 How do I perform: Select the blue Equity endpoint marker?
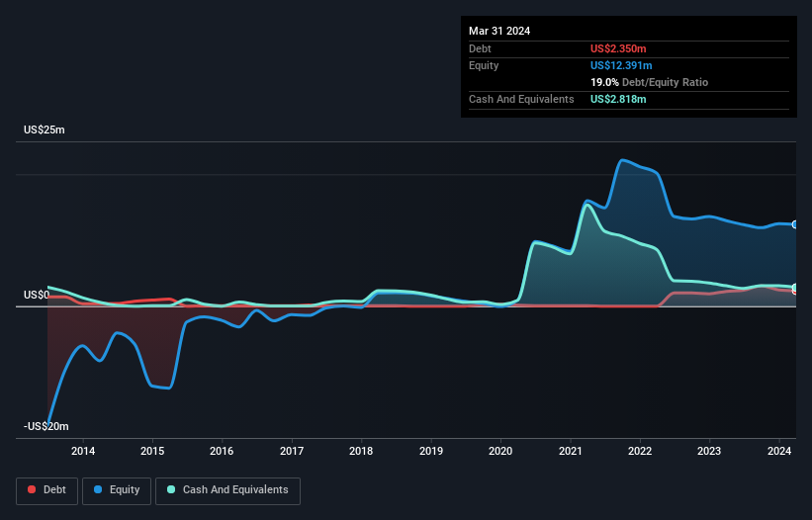pyautogui.click(x=795, y=224)
